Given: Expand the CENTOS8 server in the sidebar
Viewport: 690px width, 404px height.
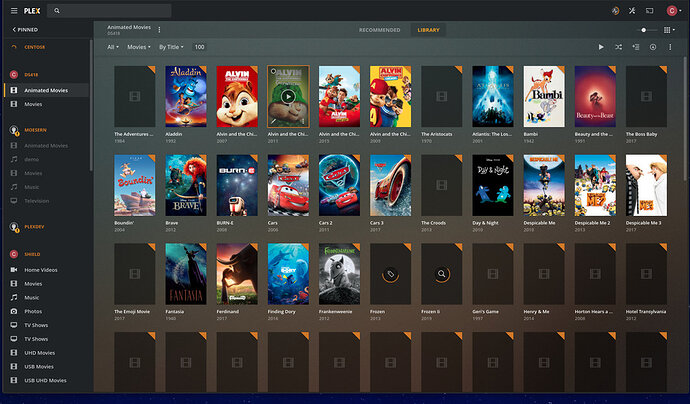Looking at the screenshot, I should pos(34,47).
